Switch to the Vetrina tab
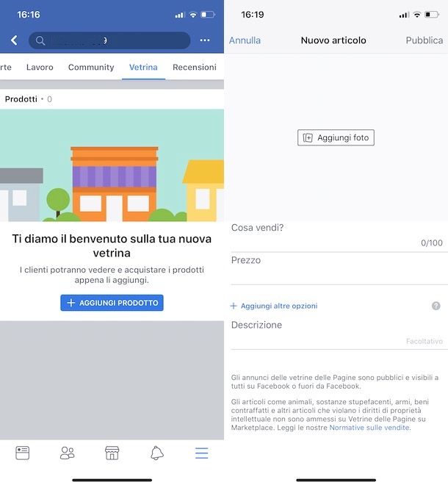 tap(143, 67)
